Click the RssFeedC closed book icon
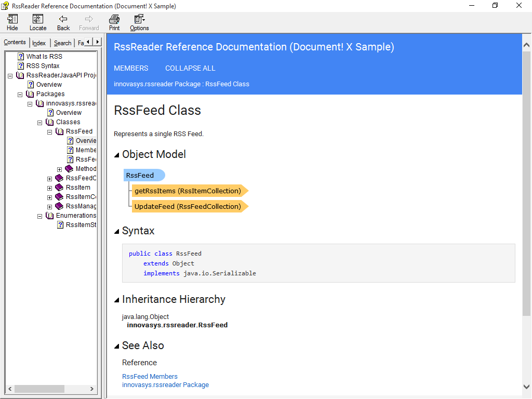Image resolution: width=532 pixels, height=399 pixels. pos(59,178)
